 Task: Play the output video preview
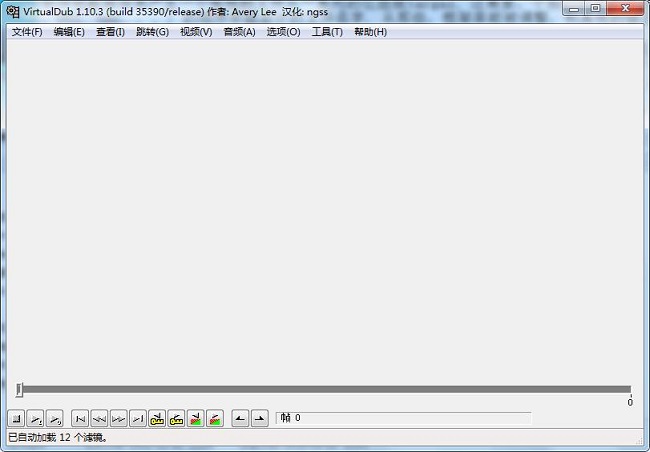tap(55, 419)
